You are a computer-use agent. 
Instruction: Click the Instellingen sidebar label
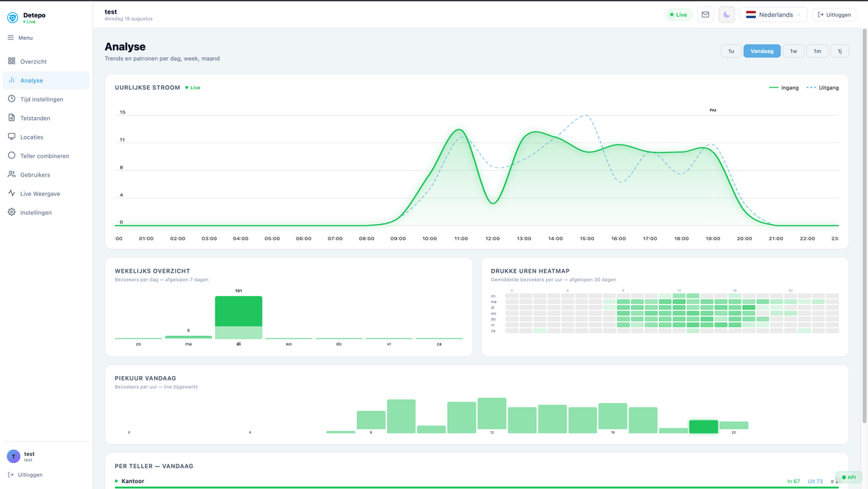point(36,213)
